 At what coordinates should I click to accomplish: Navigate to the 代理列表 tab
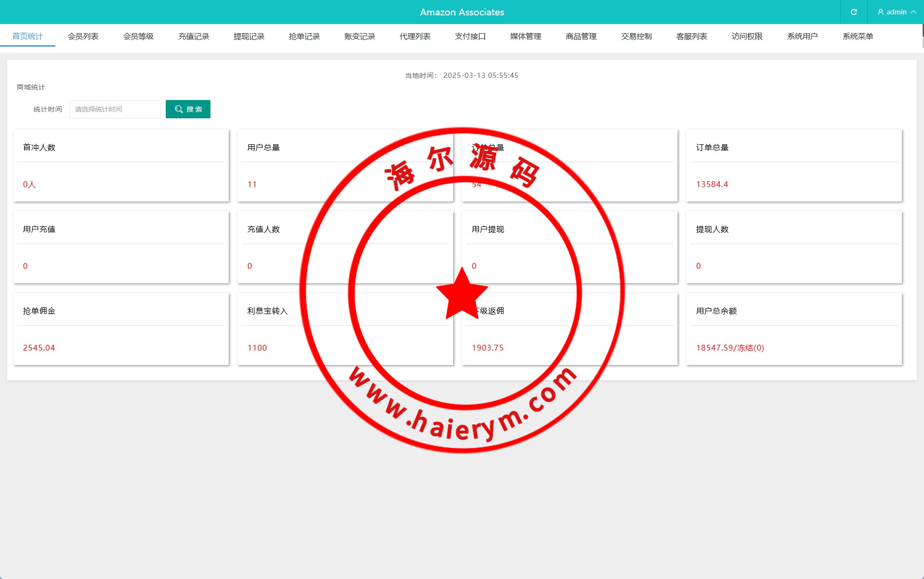(x=415, y=36)
